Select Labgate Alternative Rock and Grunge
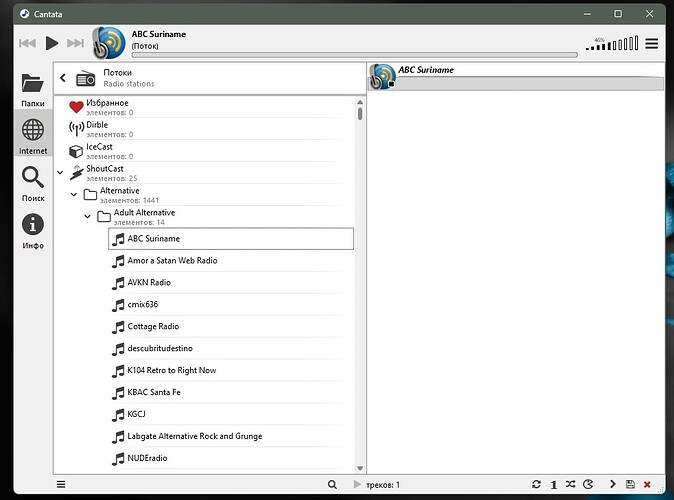Image resolution: width=674 pixels, height=500 pixels. pos(231,436)
